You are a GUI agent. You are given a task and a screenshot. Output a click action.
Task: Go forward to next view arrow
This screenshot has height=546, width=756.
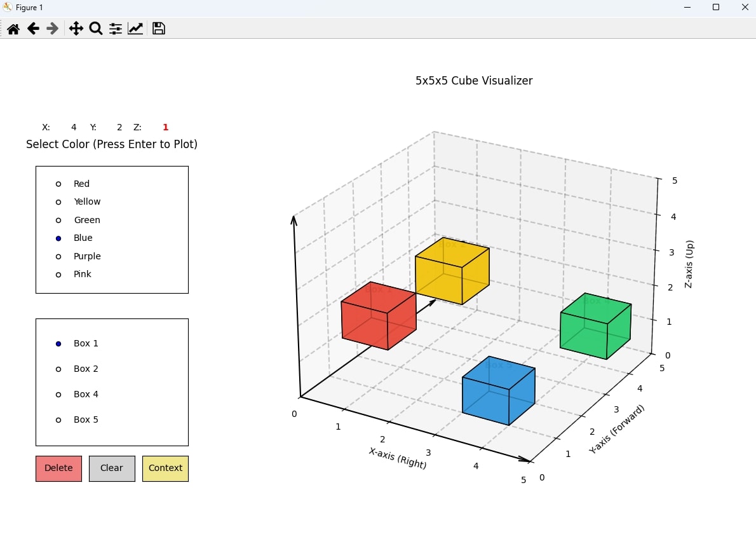coord(53,29)
